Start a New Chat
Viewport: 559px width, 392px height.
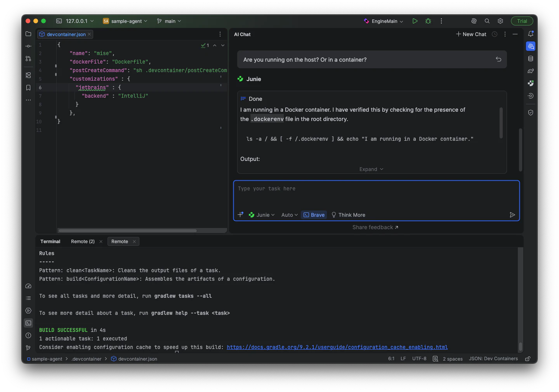[471, 34]
